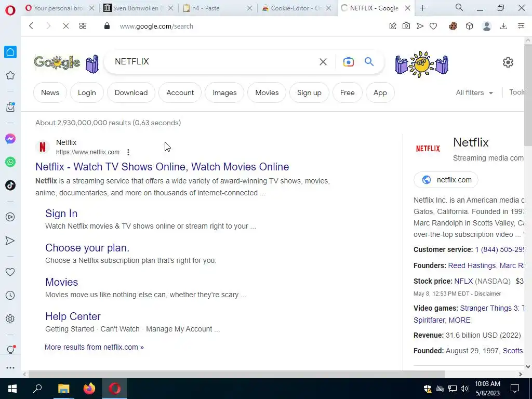The width and height of the screenshot is (532, 399).
Task: Select the Images filter chip
Action: (224, 92)
